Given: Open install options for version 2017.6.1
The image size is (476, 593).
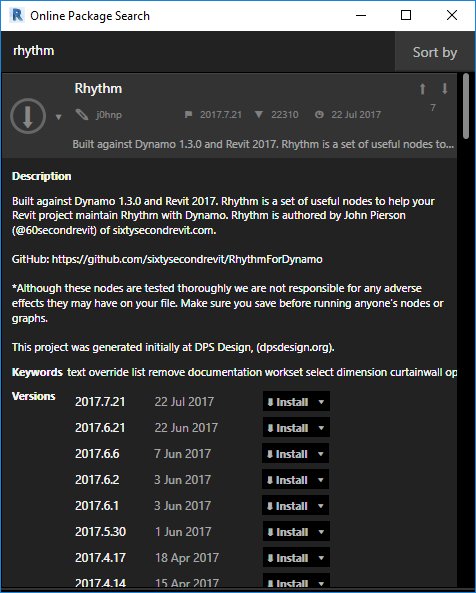Looking at the screenshot, I should tap(321, 506).
